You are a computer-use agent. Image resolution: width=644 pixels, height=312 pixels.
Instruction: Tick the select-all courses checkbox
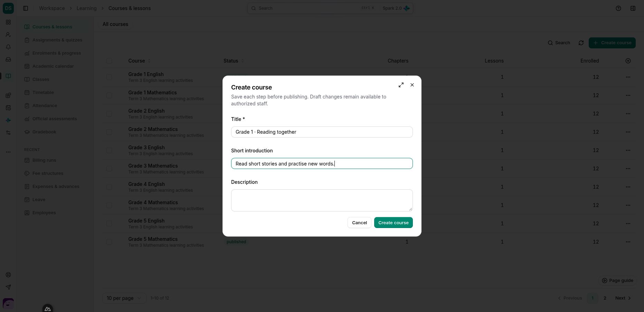109,61
